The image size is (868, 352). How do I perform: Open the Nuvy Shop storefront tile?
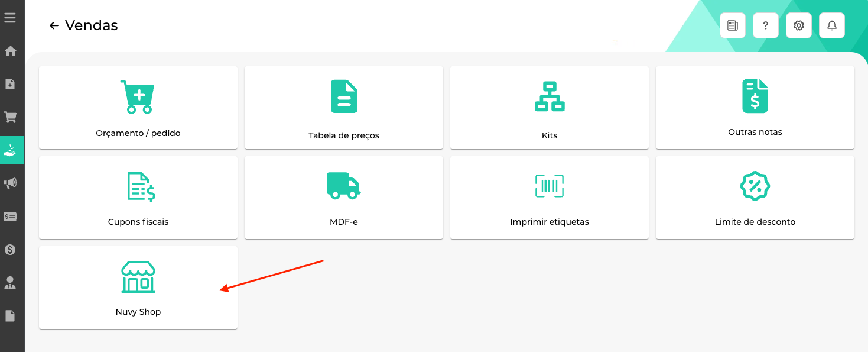coord(138,288)
